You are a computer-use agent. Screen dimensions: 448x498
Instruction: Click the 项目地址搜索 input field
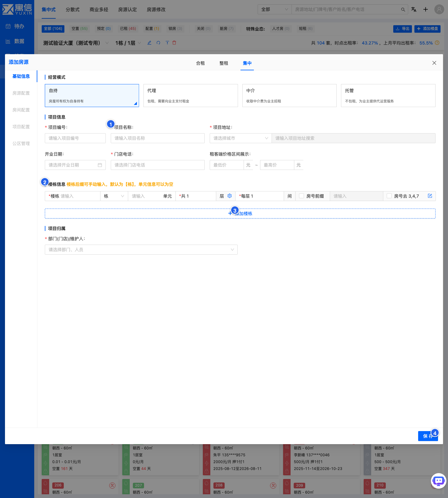click(x=353, y=138)
